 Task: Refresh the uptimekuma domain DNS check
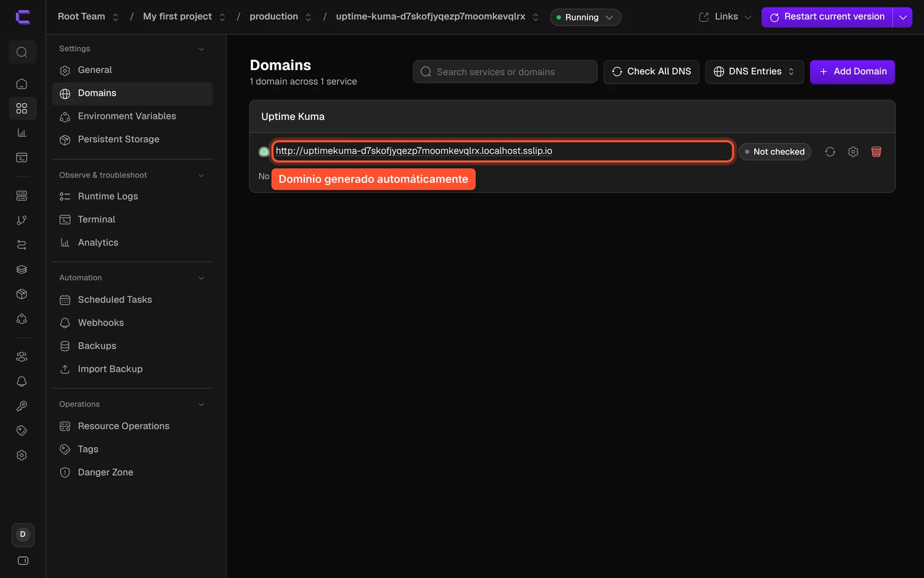point(830,151)
